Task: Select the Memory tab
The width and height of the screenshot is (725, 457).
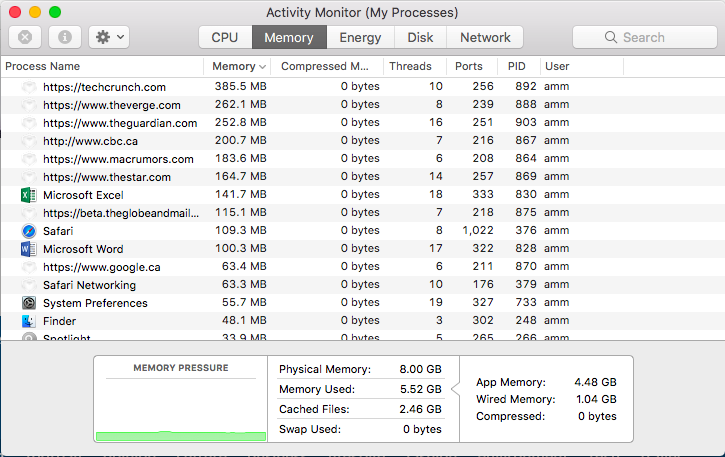Action: tap(289, 37)
